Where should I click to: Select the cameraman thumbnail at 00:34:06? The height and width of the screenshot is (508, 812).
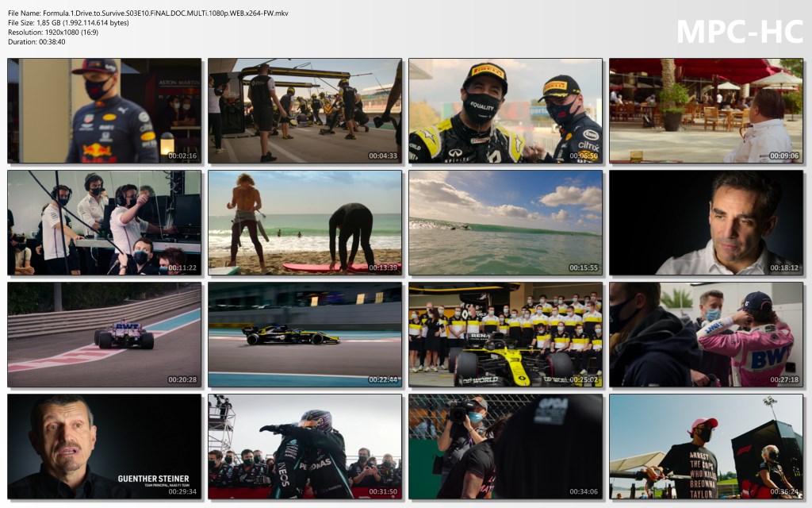click(x=505, y=446)
